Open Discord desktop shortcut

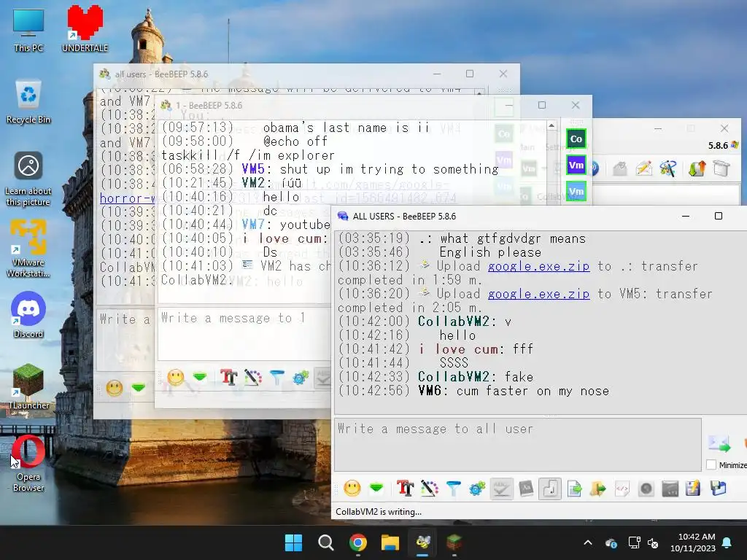coord(28,315)
